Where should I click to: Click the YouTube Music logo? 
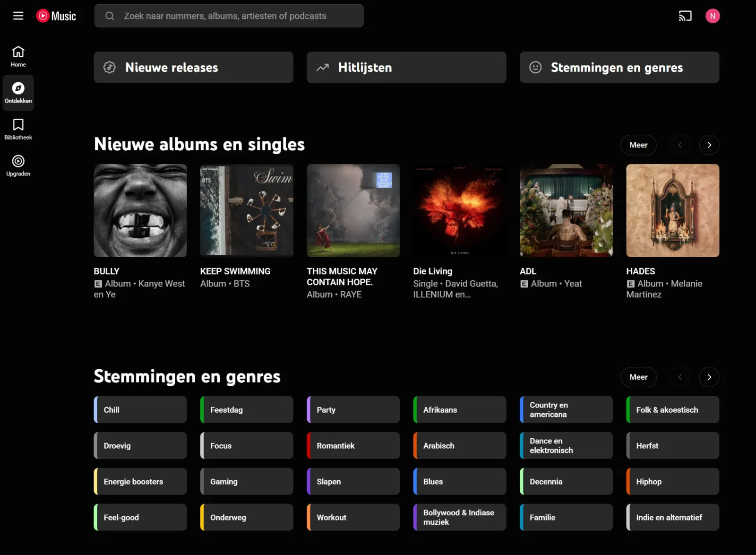pos(56,16)
